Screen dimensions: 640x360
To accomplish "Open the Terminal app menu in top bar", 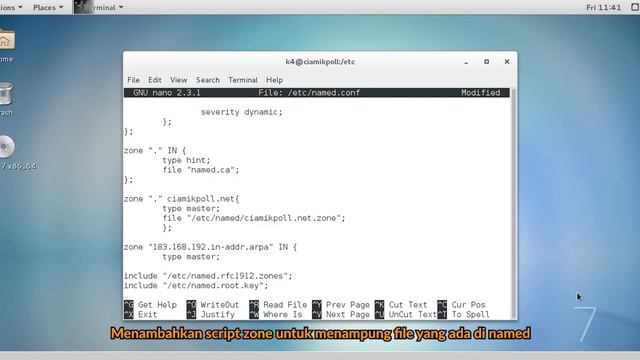I will click(x=99, y=7).
